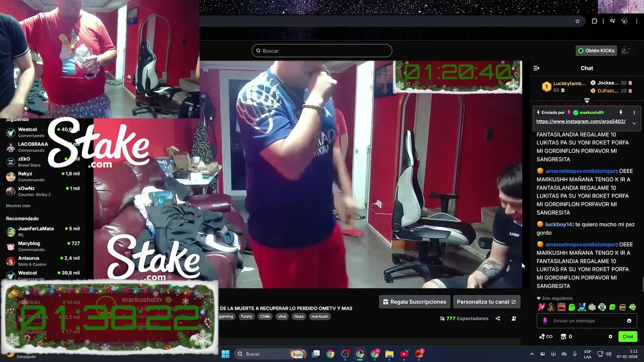Open File Explorer from the taskbar

[x=389, y=354]
